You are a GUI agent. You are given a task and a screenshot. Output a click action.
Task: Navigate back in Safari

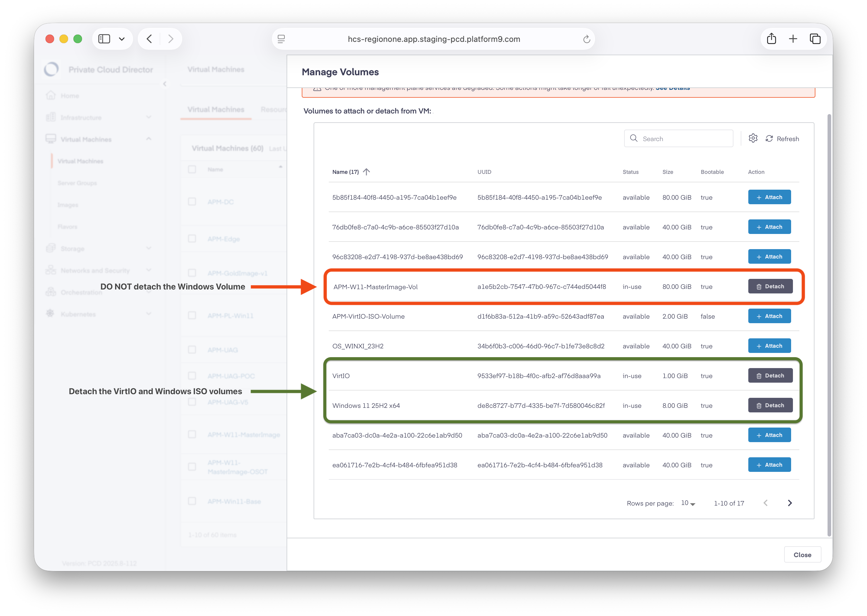[x=149, y=39]
